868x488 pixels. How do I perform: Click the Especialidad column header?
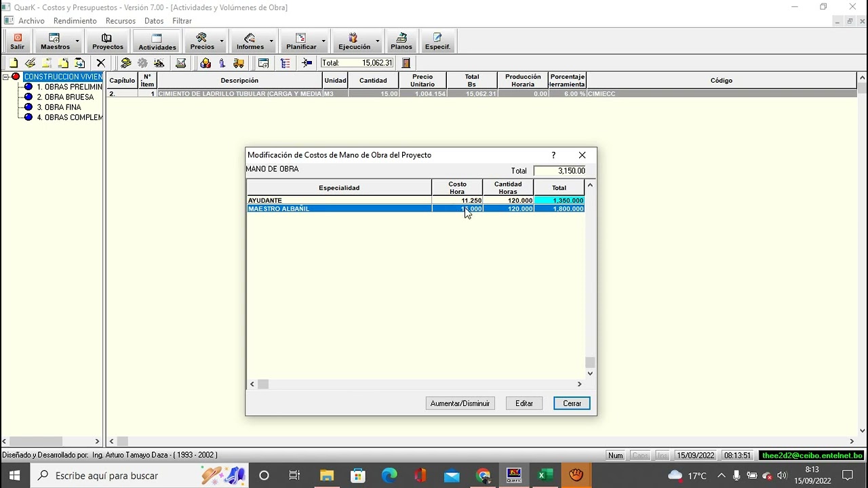(339, 188)
